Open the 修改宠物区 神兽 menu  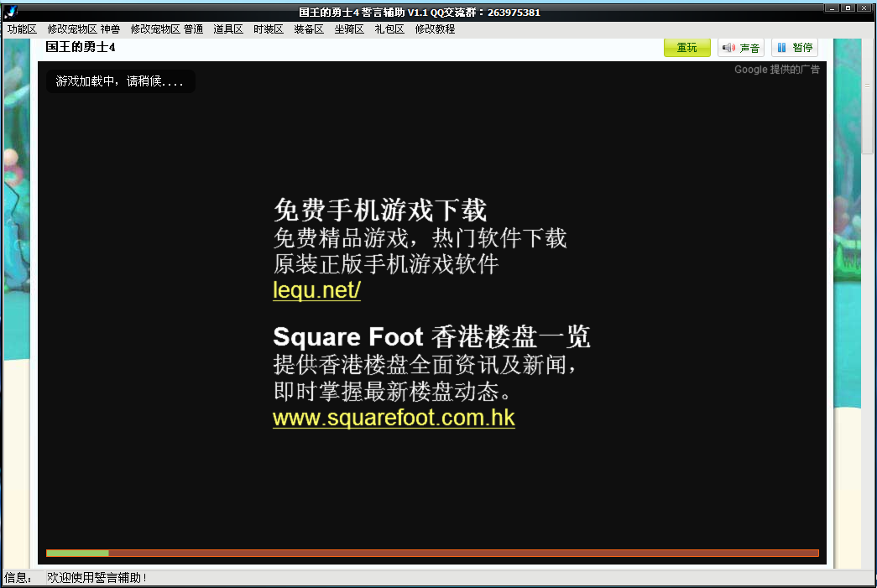click(83, 29)
